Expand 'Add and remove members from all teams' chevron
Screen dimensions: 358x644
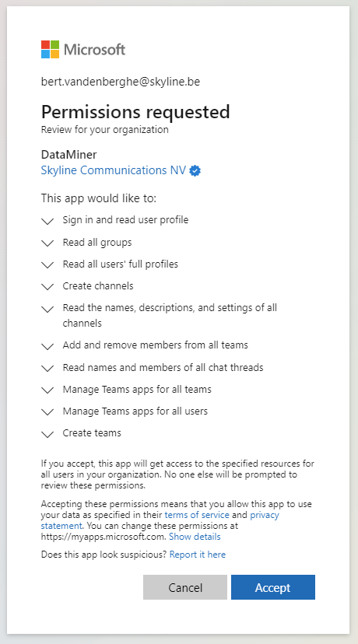coord(47,347)
